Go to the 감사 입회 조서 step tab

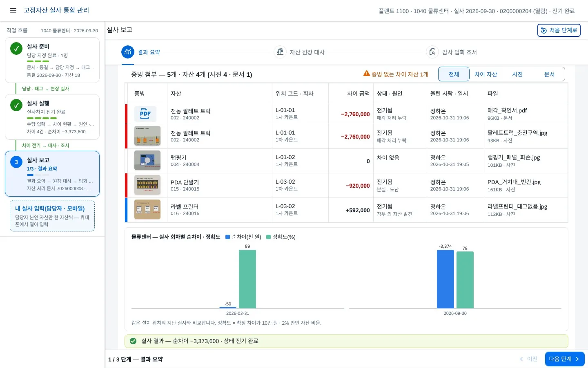pyautogui.click(x=452, y=52)
